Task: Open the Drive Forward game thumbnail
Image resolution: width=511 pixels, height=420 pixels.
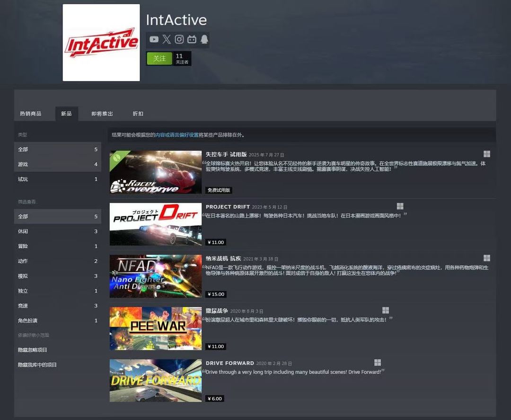Action: click(x=156, y=381)
